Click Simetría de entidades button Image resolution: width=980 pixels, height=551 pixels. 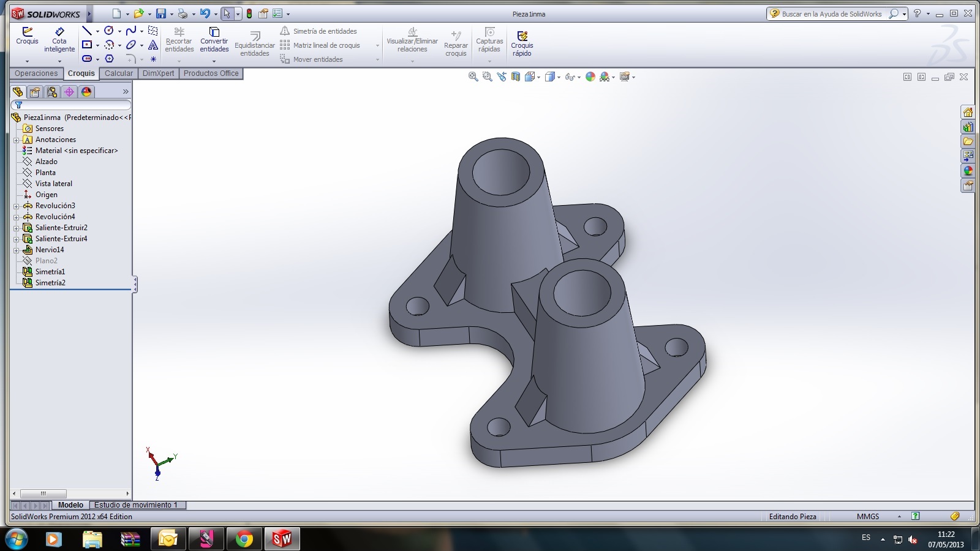coord(318,31)
